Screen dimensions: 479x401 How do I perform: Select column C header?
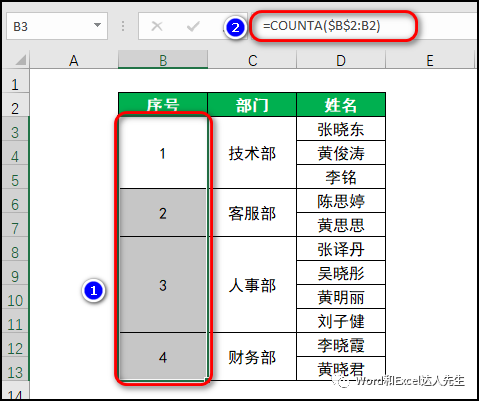252,60
